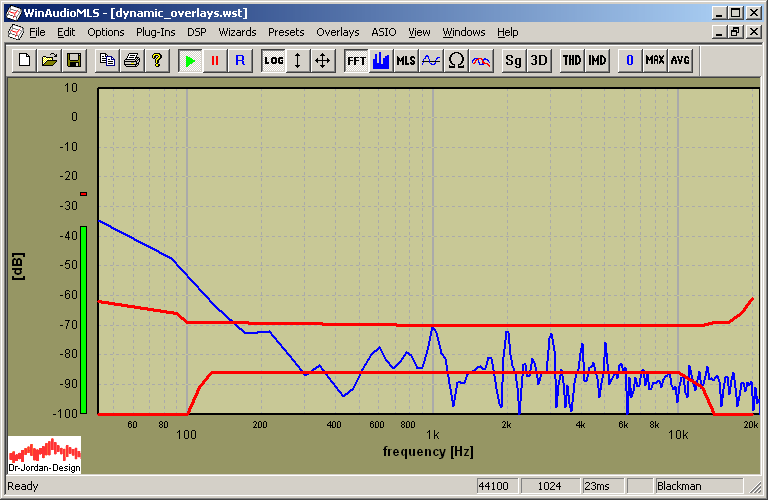Toggle the FFT analysis mode
Viewport: 768px width, 500px height.
tap(356, 60)
